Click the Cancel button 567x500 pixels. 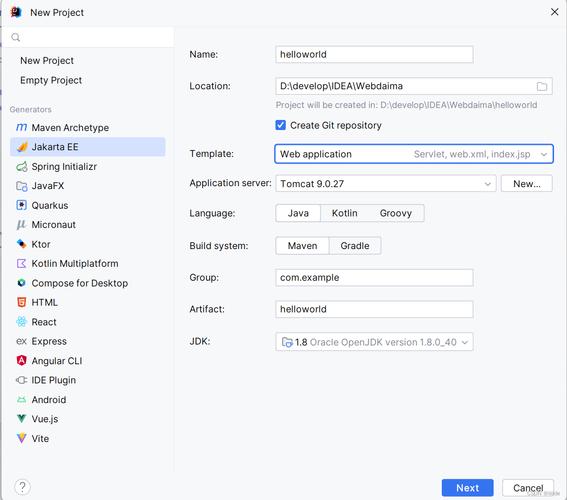coord(528,488)
